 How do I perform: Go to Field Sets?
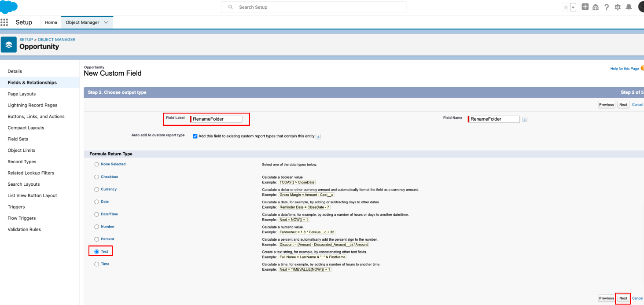coord(18,139)
